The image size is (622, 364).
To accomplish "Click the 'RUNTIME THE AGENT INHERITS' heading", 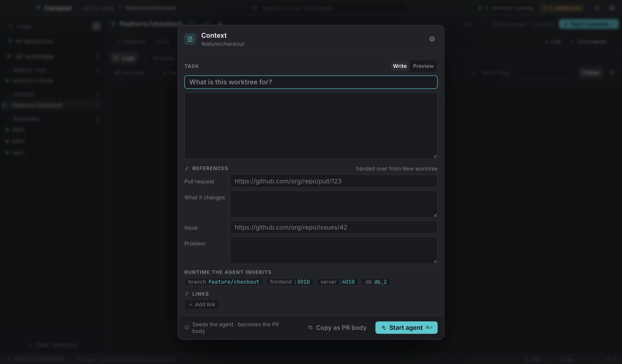I will point(228,272).
